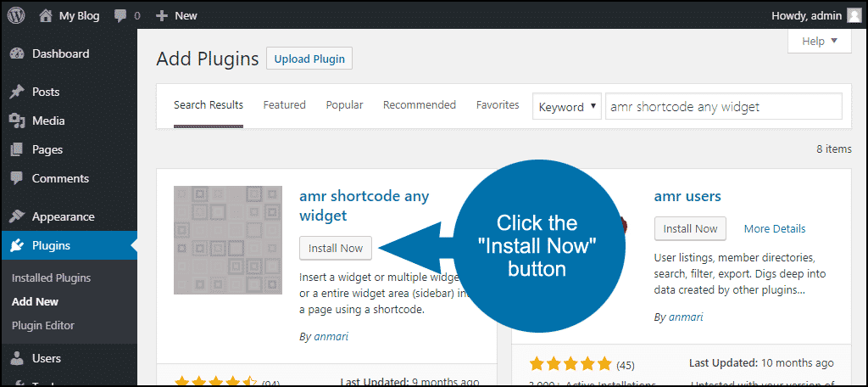Viewport: 868px width, 387px height.
Task: Open the Dashboard menu
Action: pos(69,53)
